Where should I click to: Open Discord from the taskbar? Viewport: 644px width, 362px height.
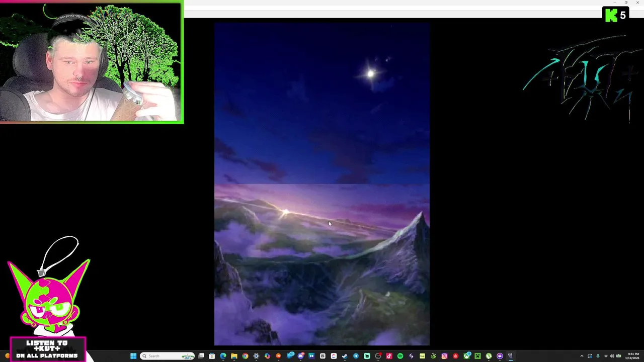pyautogui.click(x=301, y=356)
